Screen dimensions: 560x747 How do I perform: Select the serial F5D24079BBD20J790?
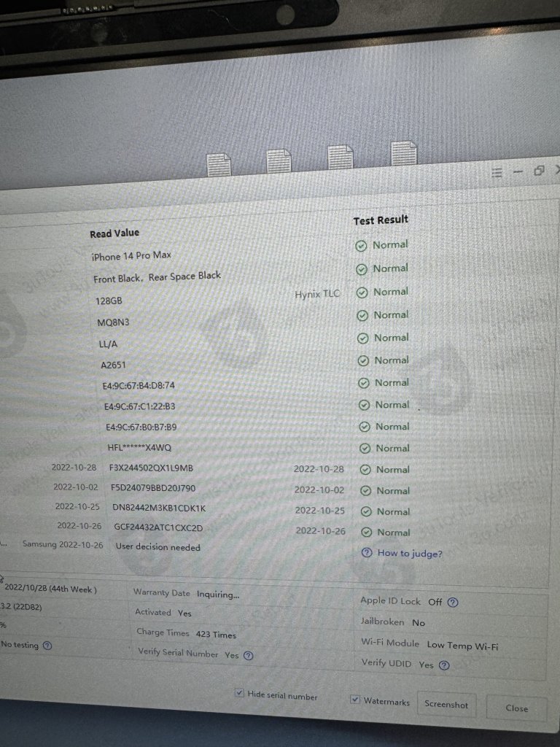153,488
